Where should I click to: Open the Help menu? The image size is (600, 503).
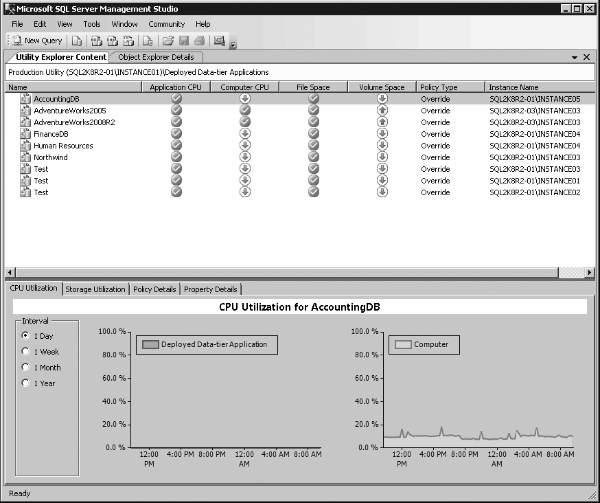pyautogui.click(x=203, y=24)
